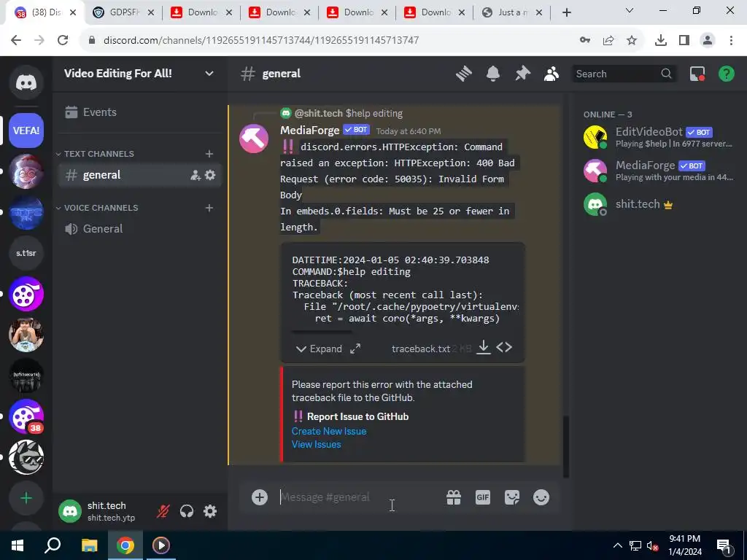Screen dimensions: 747x560
Task: View traceback.txt source code icon
Action: coord(504,347)
